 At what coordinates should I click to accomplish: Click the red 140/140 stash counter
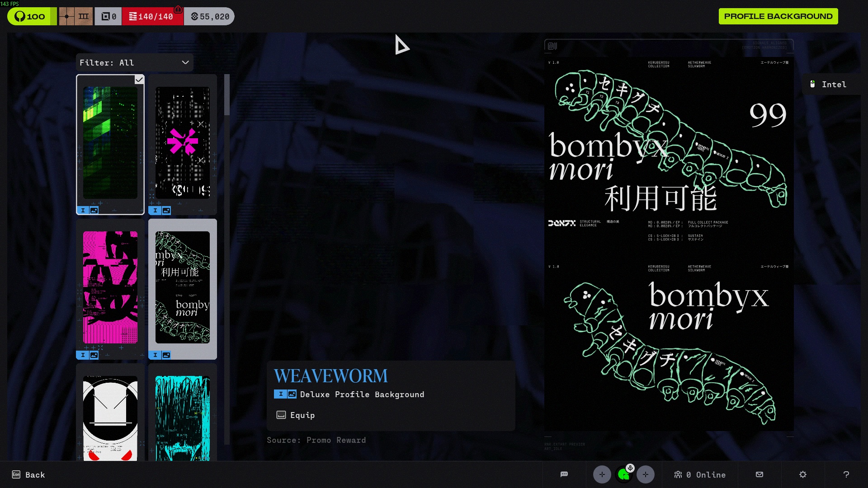point(152,17)
